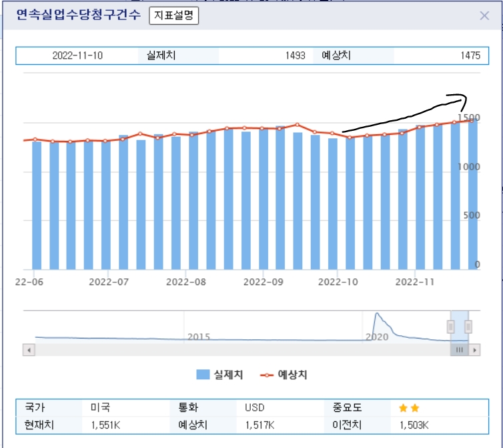Image resolution: width=503 pixels, height=448 pixels.
Task: Click the 이전치 value 1,503K
Action: pyautogui.click(x=414, y=425)
